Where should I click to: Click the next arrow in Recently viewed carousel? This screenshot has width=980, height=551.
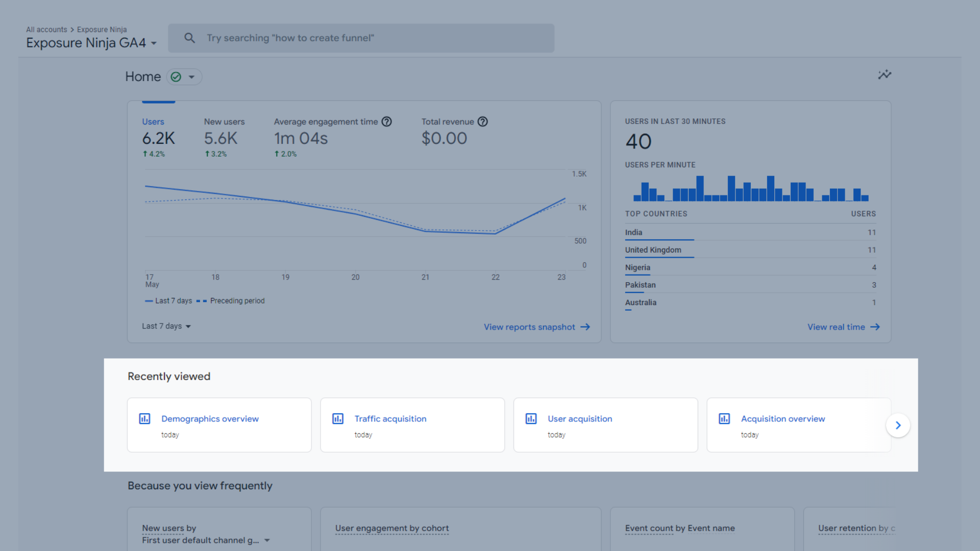tap(898, 424)
